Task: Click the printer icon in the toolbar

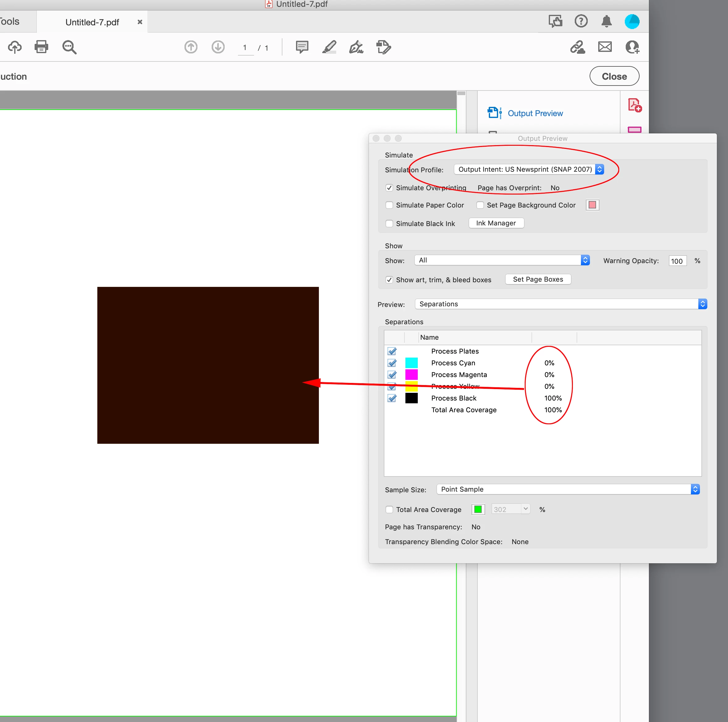Action: point(41,47)
